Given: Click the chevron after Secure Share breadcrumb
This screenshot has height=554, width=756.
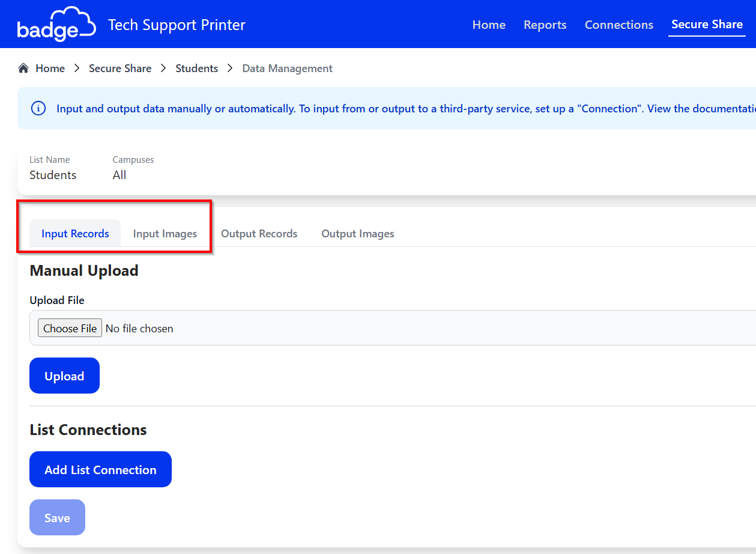Looking at the screenshot, I should pos(163,68).
